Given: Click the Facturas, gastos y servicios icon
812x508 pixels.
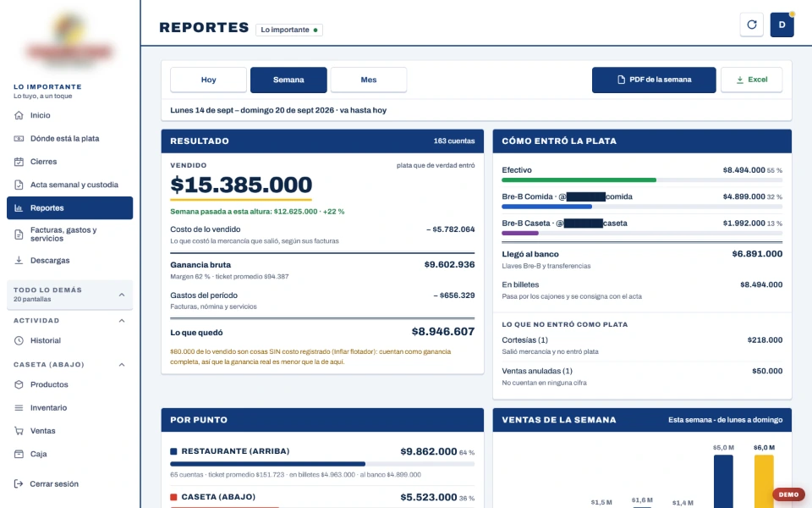Looking at the screenshot, I should coord(19,235).
